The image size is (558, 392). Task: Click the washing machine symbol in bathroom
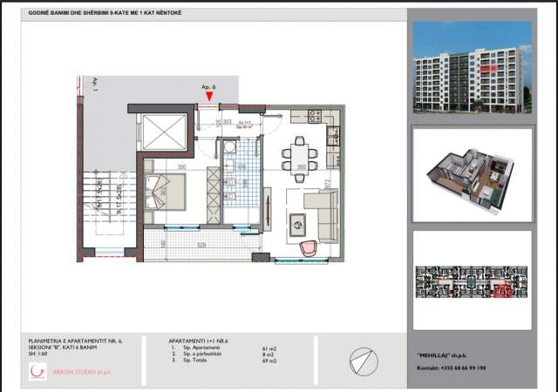coord(229,146)
